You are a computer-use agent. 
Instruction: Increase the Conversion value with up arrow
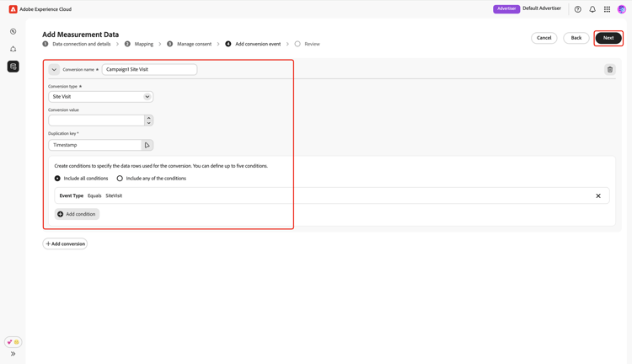(148, 118)
